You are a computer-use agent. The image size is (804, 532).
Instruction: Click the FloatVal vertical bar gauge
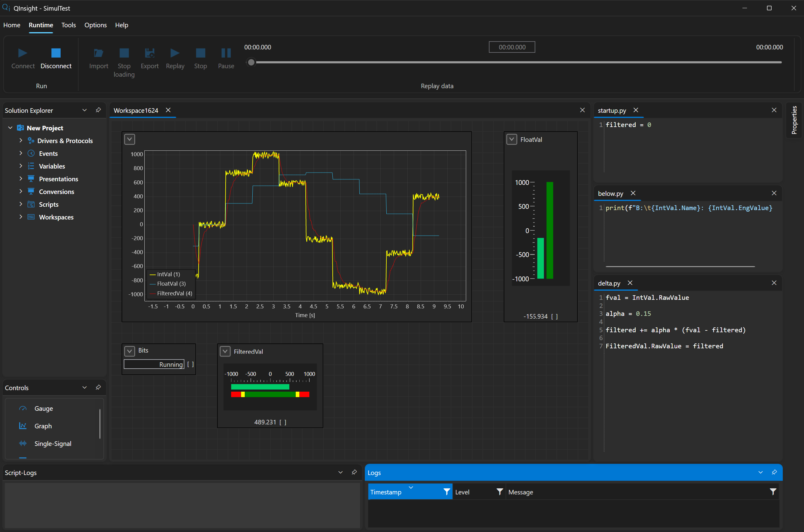541,228
